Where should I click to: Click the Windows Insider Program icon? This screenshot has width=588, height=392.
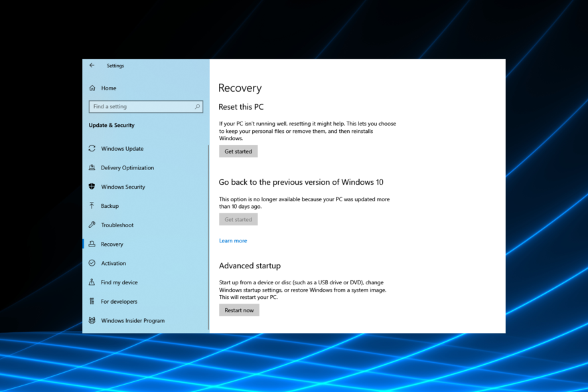pos(92,320)
